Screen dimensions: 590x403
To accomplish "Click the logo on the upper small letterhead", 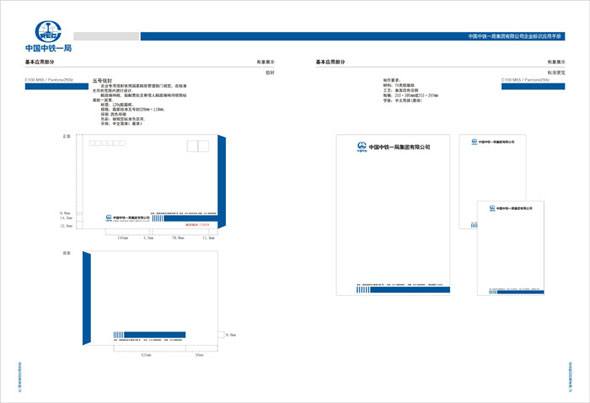I will pyautogui.click(x=474, y=142).
